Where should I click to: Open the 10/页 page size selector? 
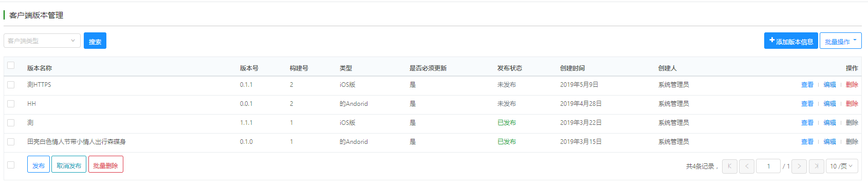tap(842, 166)
